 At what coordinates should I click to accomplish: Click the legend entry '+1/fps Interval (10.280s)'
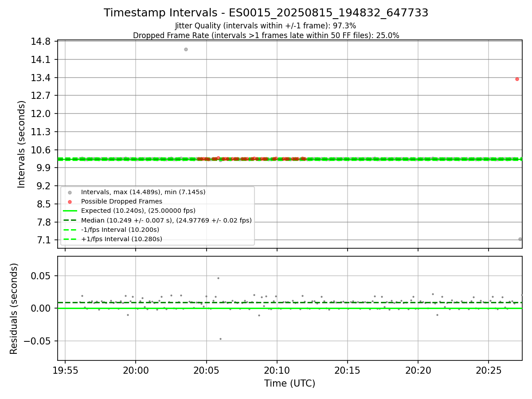121,239
